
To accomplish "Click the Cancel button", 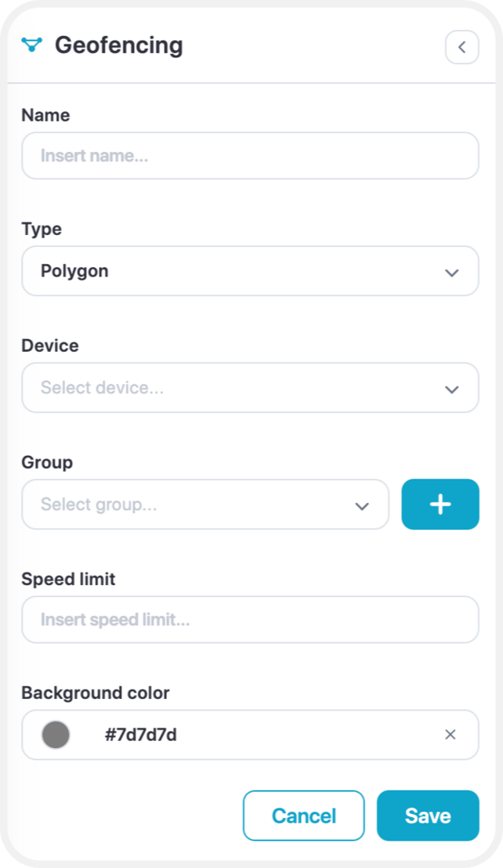I will [304, 816].
